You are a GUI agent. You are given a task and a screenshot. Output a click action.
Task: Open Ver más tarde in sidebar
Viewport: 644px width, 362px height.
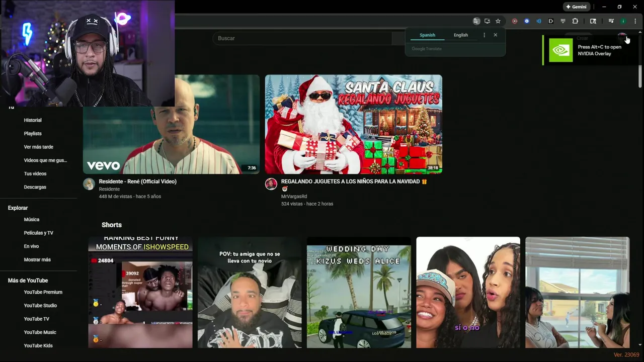click(x=38, y=147)
